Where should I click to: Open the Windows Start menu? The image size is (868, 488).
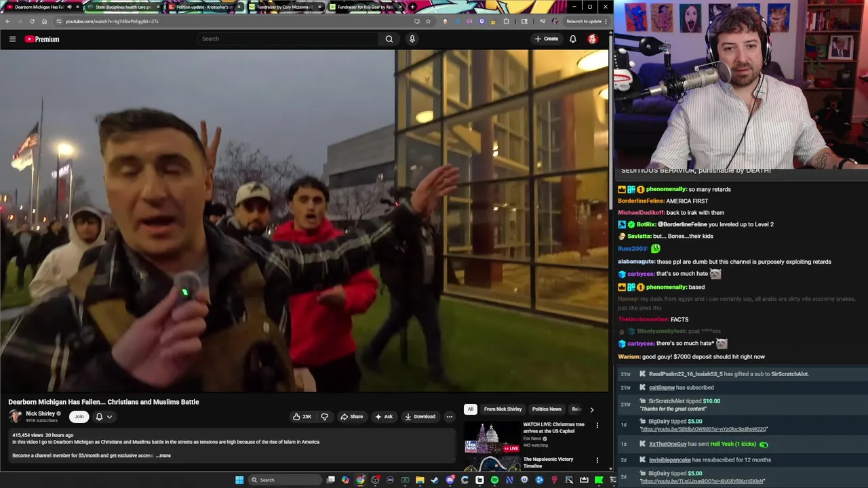[x=239, y=480]
